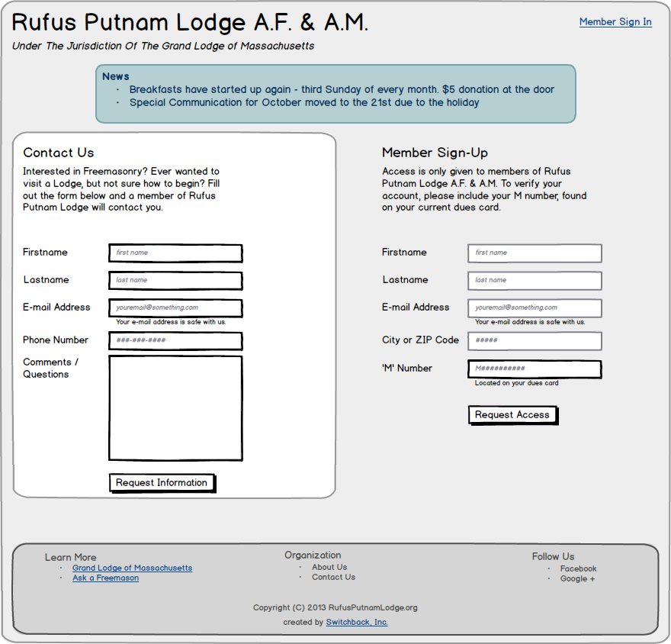Click the Copyright (C) 2013 RufusPutnamLodge.org text
This screenshot has width=671, height=644.
(335, 607)
